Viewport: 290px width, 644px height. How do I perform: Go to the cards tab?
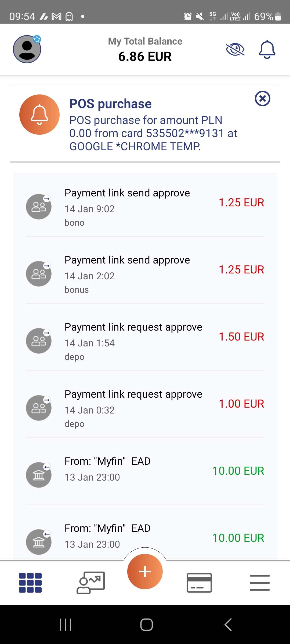[199, 583]
